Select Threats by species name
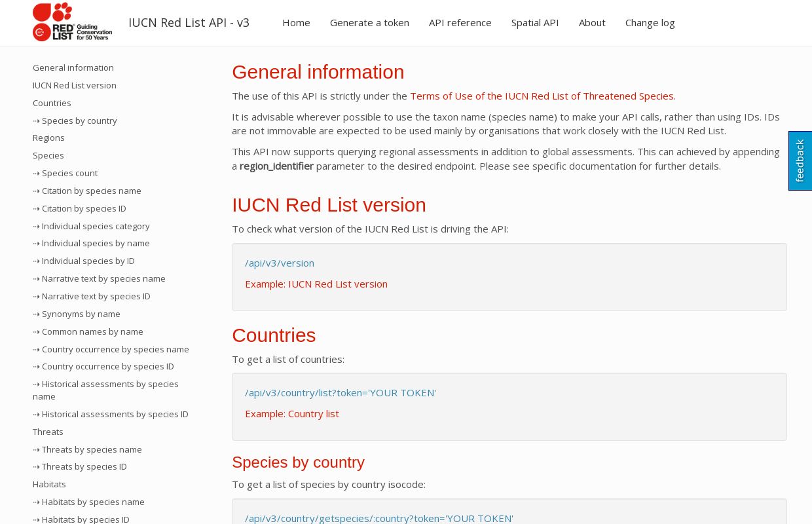 point(88,449)
